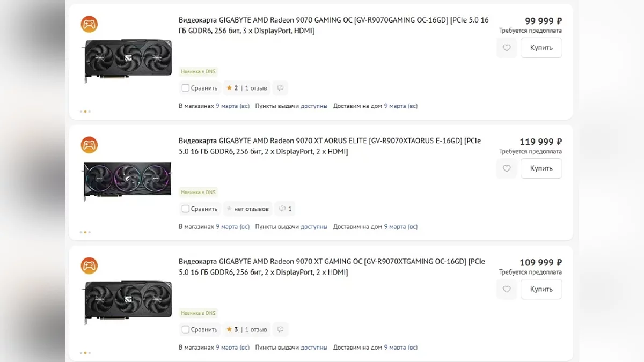Click image carousel dots under 9070 XT GAMING OC
The width and height of the screenshot is (644, 362).
tap(85, 353)
